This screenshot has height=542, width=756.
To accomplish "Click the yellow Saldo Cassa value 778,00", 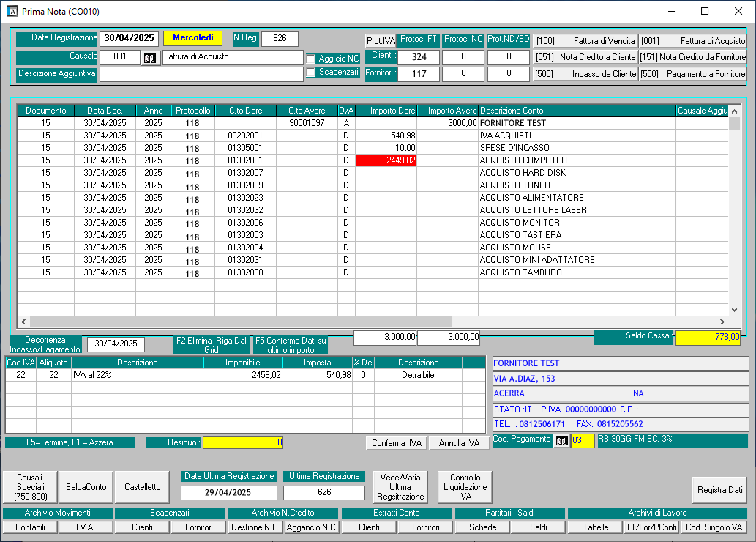I will point(708,338).
